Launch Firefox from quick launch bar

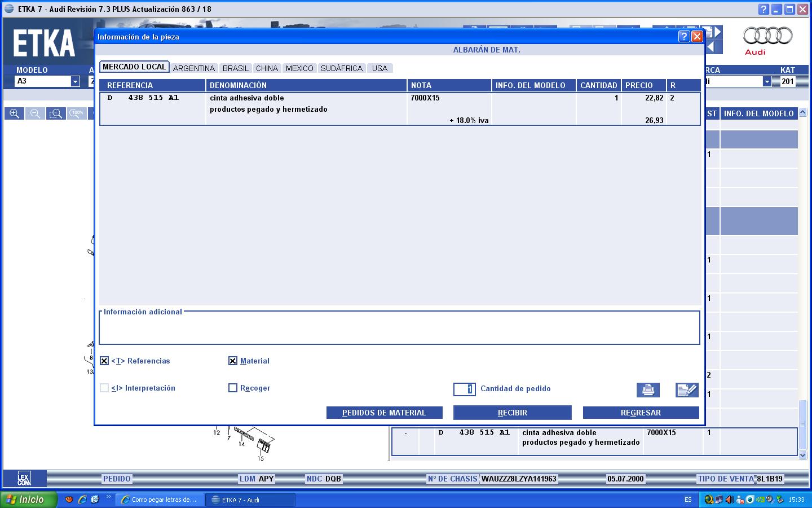pos(69,500)
